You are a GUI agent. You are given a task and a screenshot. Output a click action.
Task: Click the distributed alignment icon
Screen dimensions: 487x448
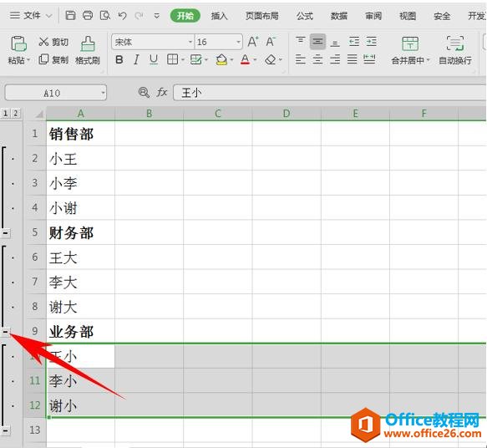point(369,59)
